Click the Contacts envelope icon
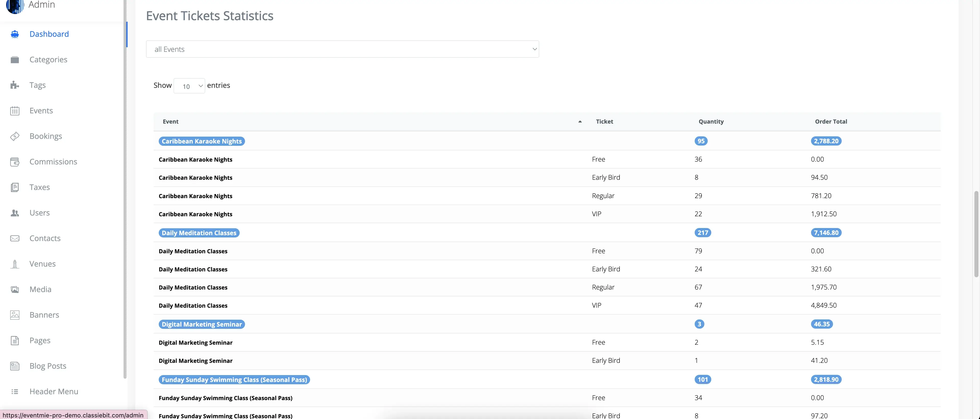 point(15,238)
